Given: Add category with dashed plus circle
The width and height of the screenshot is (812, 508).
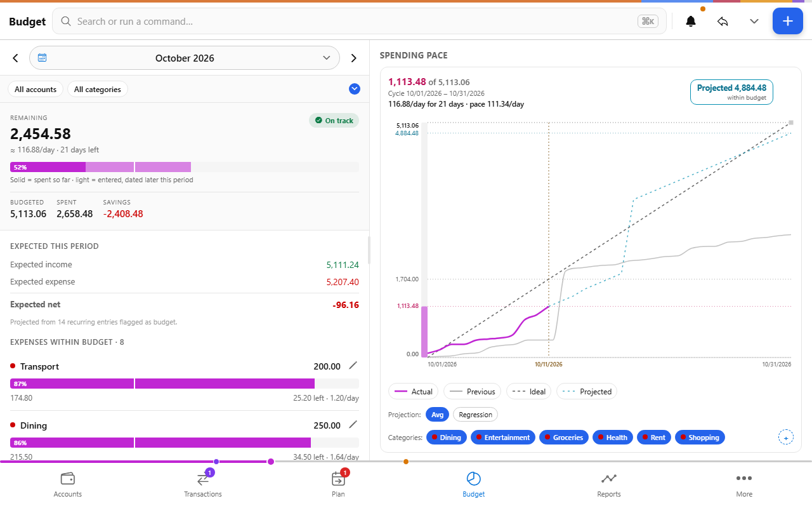Looking at the screenshot, I should coord(785,438).
